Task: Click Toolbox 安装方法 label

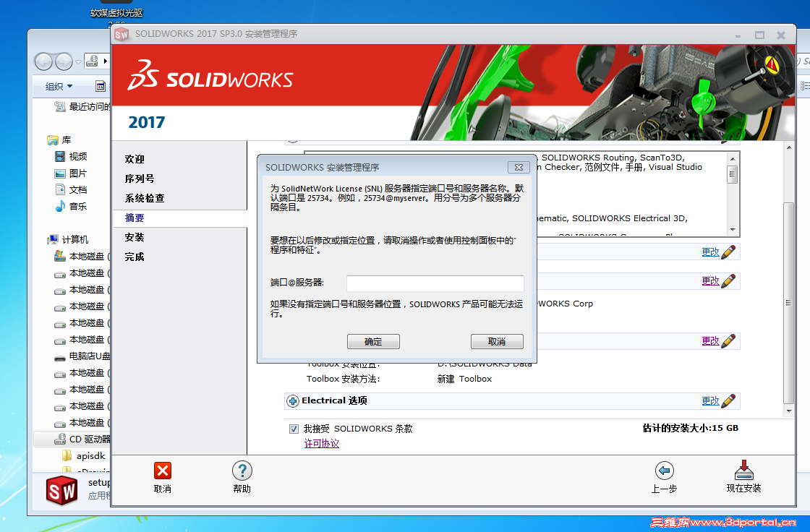Action: (x=343, y=379)
